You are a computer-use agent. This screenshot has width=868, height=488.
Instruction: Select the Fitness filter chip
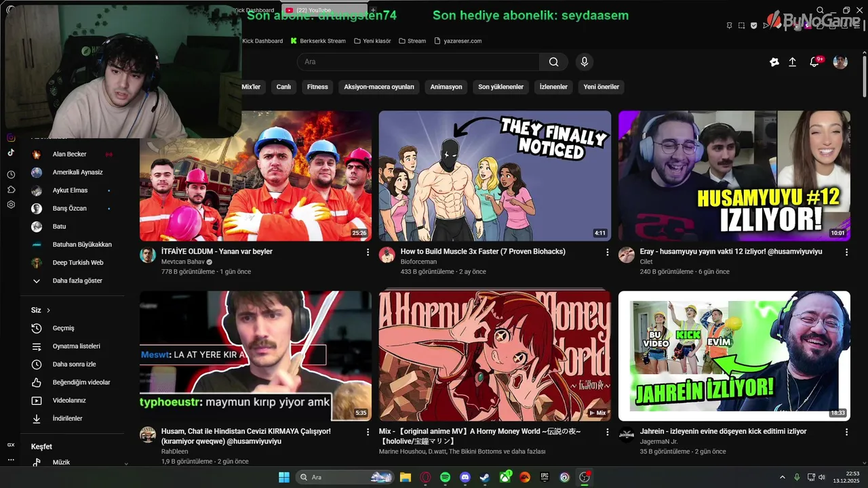[317, 87]
